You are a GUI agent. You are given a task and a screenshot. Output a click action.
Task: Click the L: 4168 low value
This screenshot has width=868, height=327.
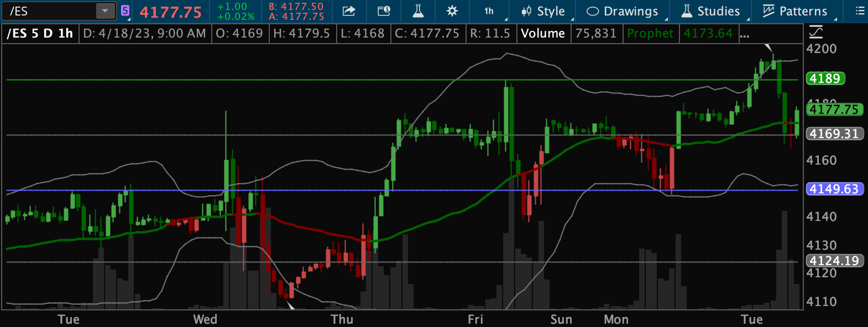(x=363, y=34)
